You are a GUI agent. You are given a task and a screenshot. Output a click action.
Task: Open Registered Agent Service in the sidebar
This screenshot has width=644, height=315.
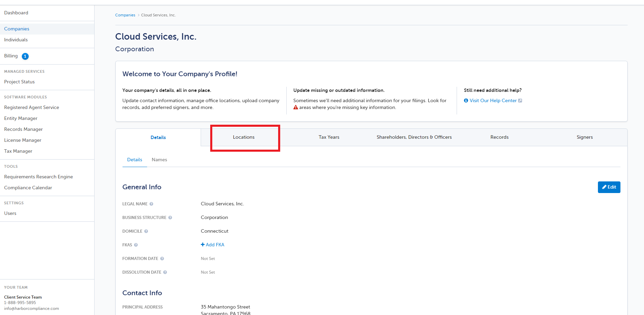coord(32,107)
